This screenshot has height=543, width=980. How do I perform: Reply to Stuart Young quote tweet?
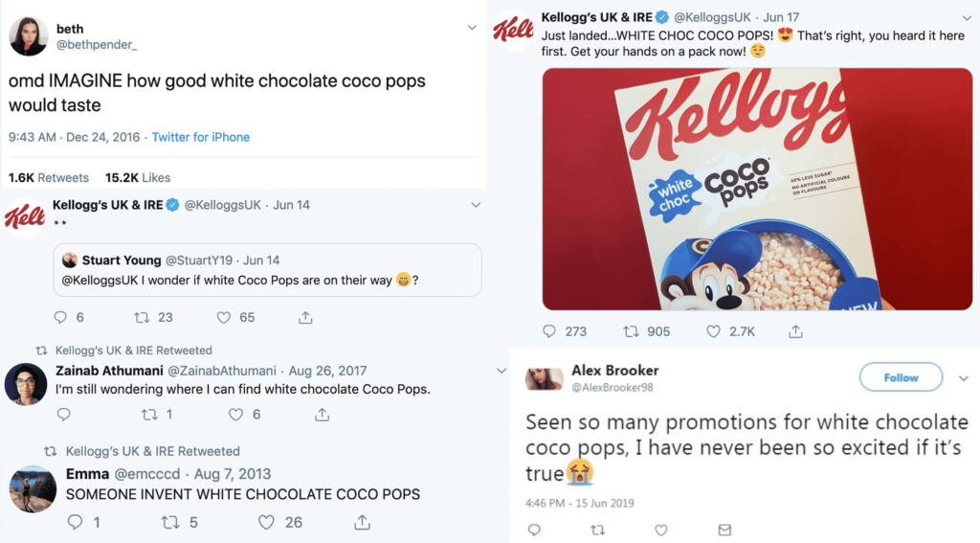click(61, 317)
